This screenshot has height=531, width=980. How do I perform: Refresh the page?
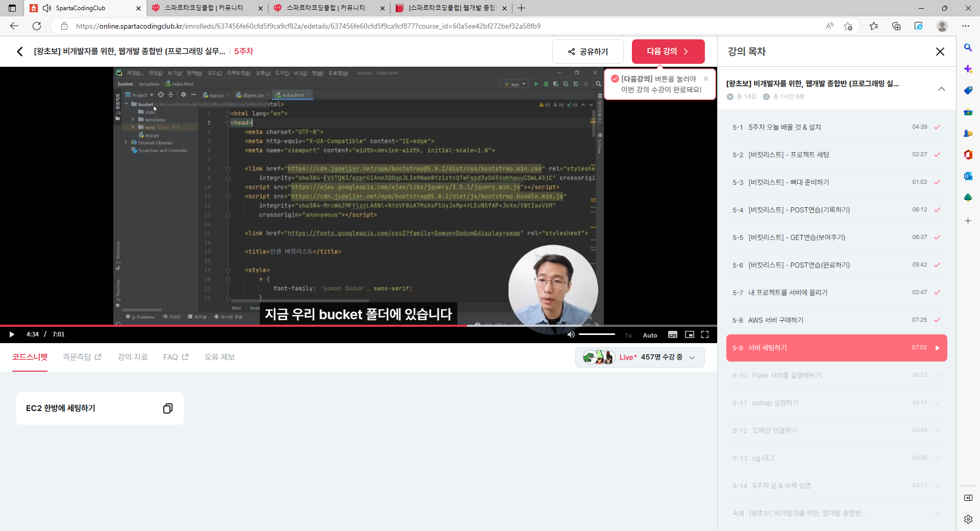point(37,26)
